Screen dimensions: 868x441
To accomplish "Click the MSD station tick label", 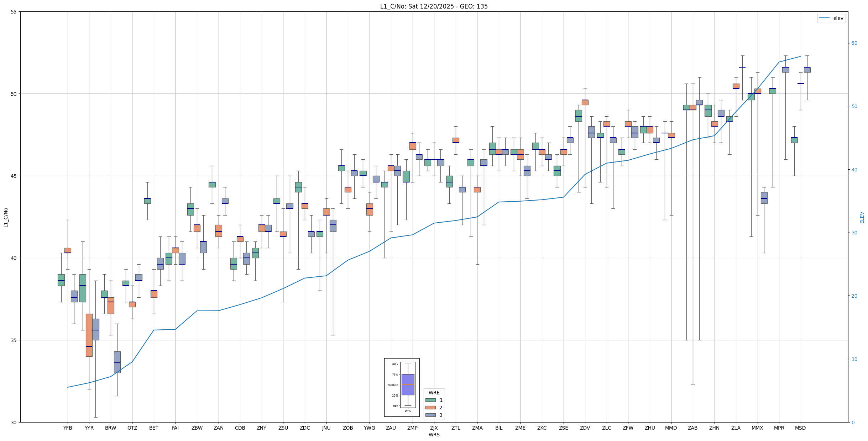I will click(800, 428).
